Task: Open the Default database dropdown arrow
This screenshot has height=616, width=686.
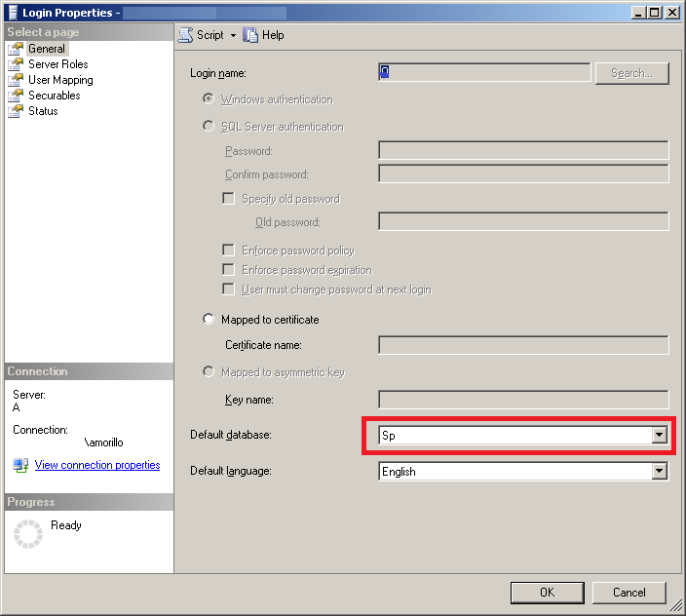Action: click(x=660, y=436)
